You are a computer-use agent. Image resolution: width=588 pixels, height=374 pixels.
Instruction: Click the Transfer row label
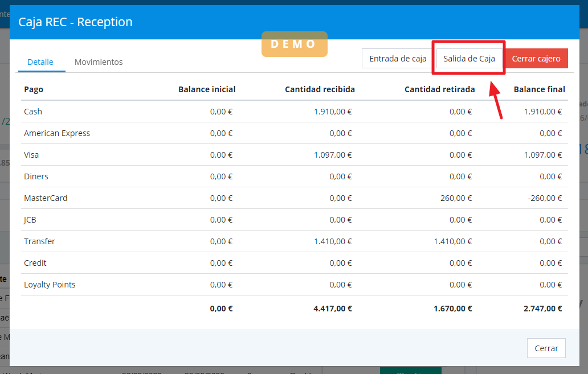(x=39, y=241)
